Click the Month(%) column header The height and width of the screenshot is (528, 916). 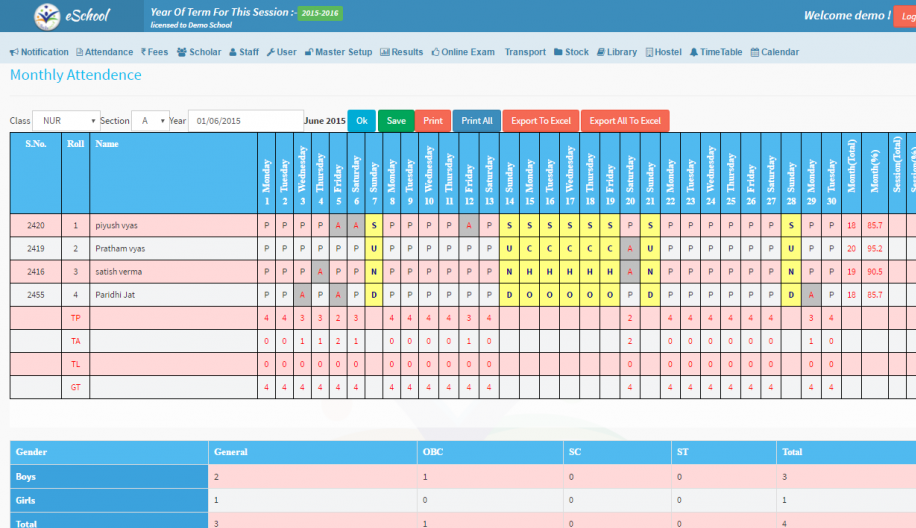click(x=875, y=173)
